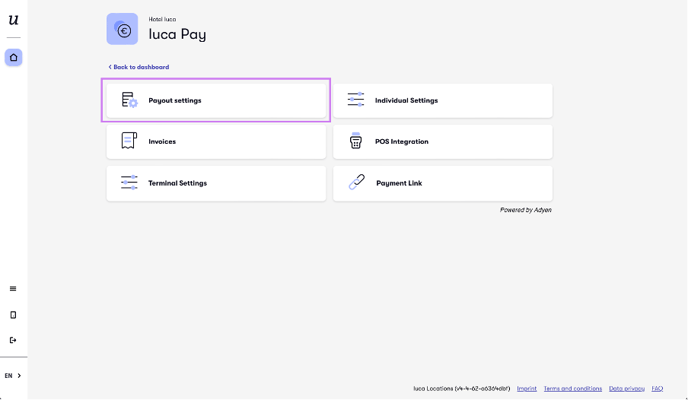Click the 'Powered by Adyen' text

coord(526,210)
